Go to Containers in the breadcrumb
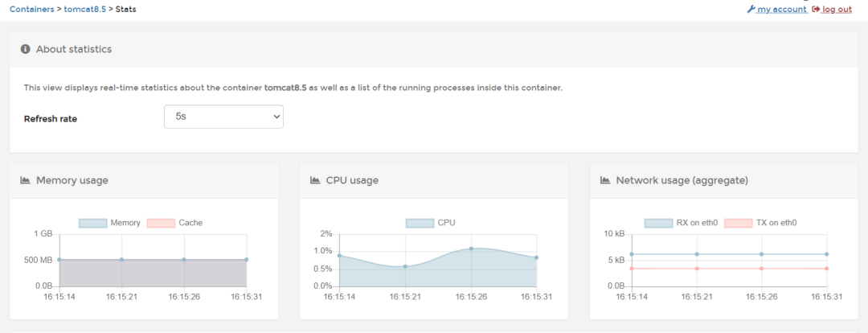The height and width of the screenshot is (333, 868). [32, 9]
